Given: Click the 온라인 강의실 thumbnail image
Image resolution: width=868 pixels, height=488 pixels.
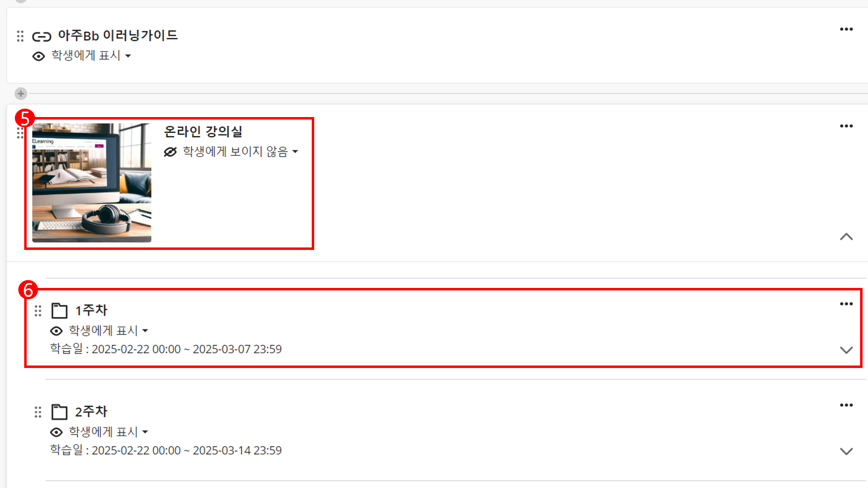Looking at the screenshot, I should (x=92, y=183).
